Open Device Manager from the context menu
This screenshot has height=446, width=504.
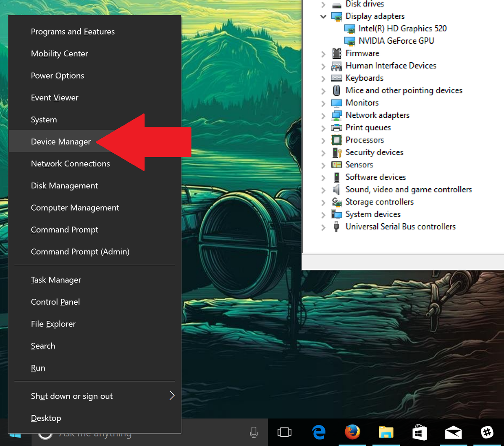[60, 142]
